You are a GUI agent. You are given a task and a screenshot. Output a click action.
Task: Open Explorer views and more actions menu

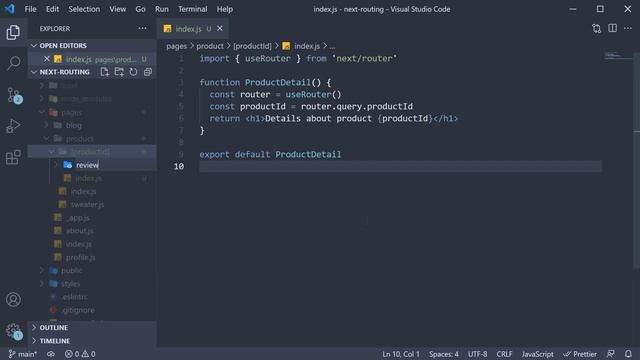click(x=142, y=28)
